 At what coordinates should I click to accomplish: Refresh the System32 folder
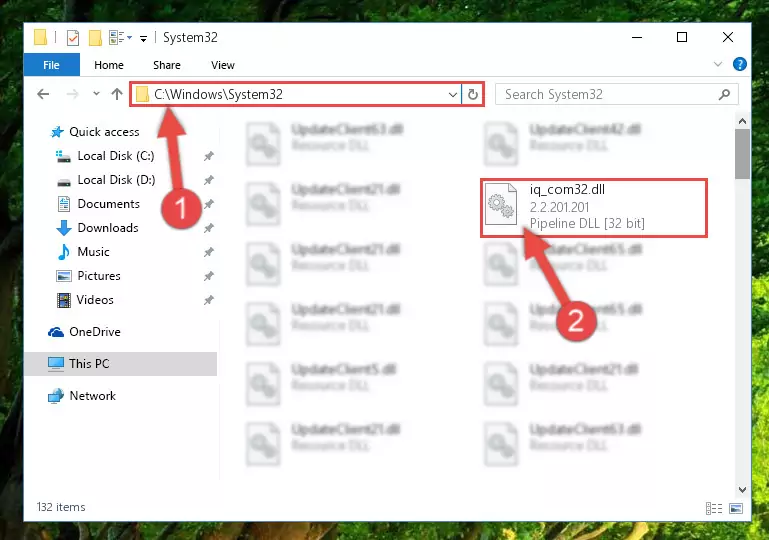(x=473, y=94)
